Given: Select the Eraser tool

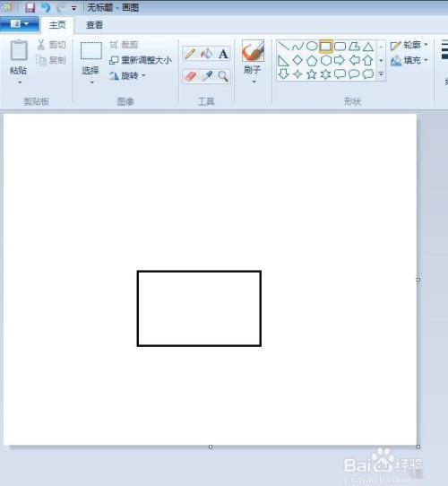Looking at the screenshot, I should [190, 76].
